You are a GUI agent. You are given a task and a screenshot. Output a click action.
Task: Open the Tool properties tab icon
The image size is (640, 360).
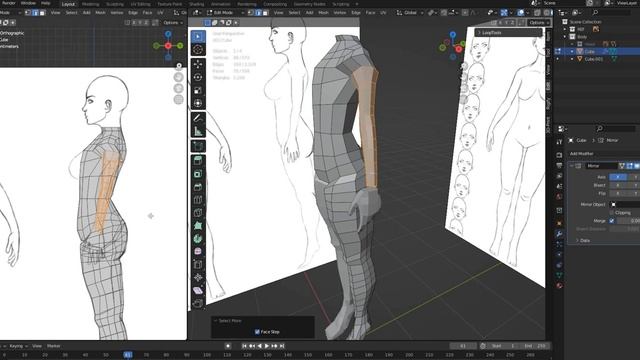click(x=559, y=142)
